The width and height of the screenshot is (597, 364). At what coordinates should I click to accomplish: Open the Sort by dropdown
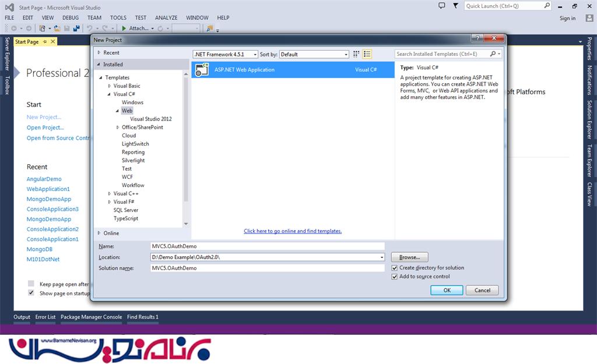[x=314, y=54]
